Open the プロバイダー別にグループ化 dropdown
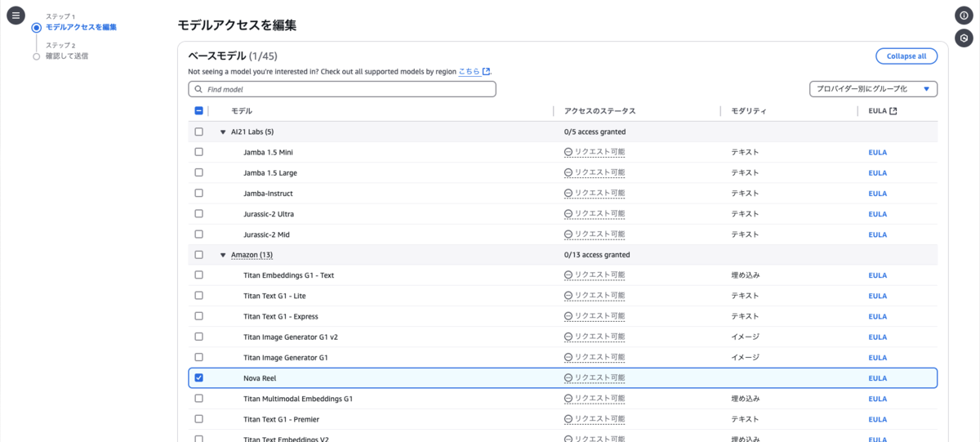The image size is (980, 442). point(873,89)
